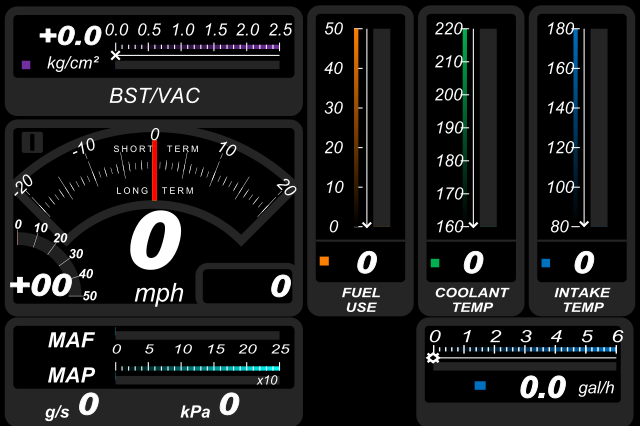Click the x10 multiplier label
The image size is (640, 426).
click(267, 380)
